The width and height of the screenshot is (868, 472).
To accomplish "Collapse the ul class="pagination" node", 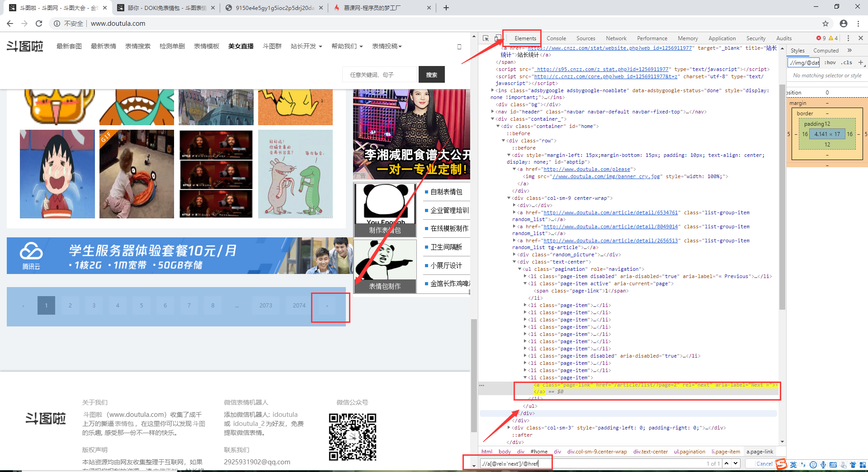I will pos(519,269).
